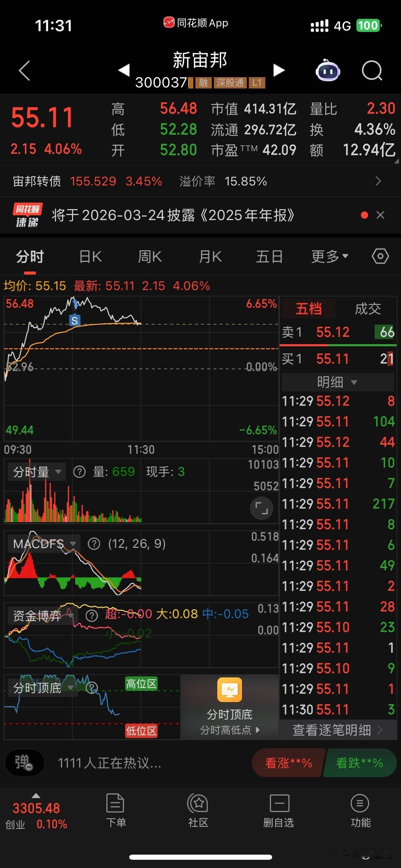Tap the 分时顶底 orange monitor icon

point(230,690)
